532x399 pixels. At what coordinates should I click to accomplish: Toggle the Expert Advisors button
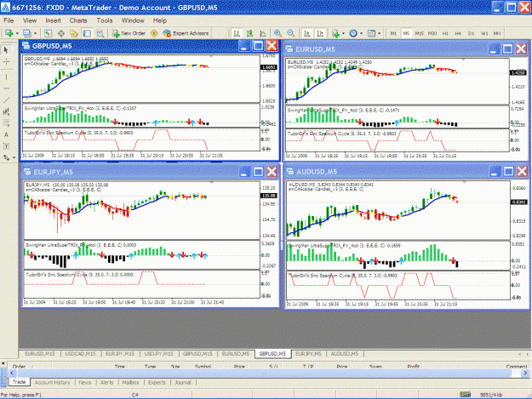186,33
